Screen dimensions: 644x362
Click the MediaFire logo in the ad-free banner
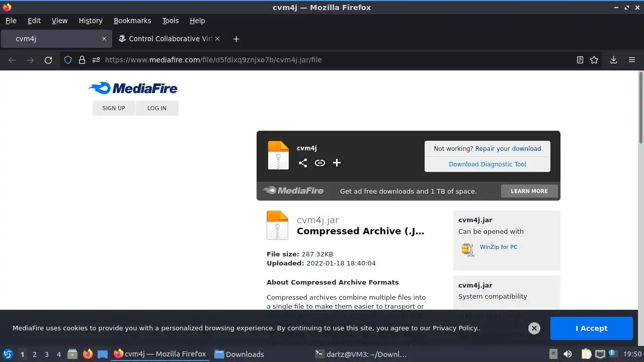point(293,191)
